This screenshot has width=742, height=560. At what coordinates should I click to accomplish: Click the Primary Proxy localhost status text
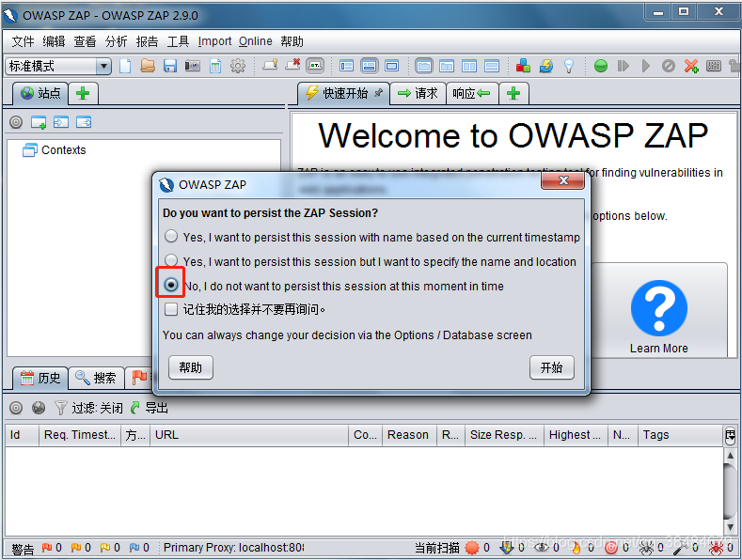[233, 548]
